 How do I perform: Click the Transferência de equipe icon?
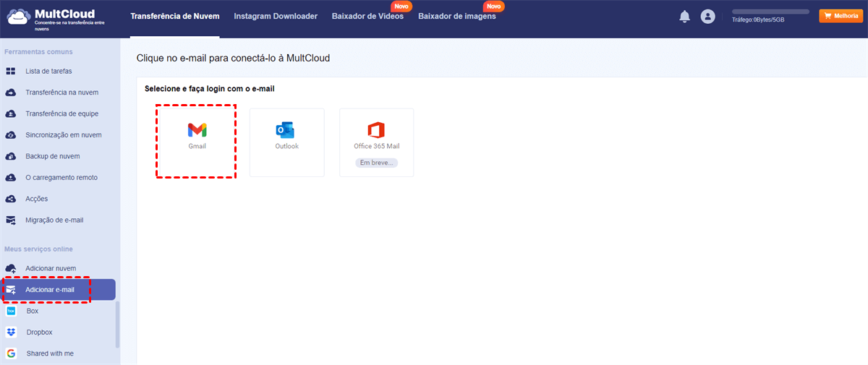click(11, 113)
